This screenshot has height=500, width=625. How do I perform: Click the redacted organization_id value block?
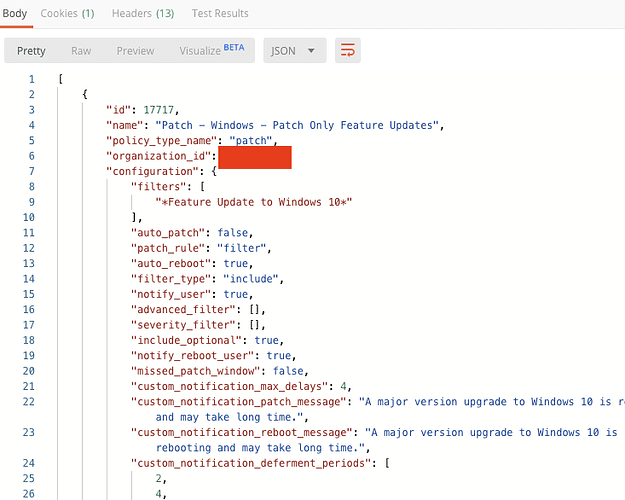[254, 157]
